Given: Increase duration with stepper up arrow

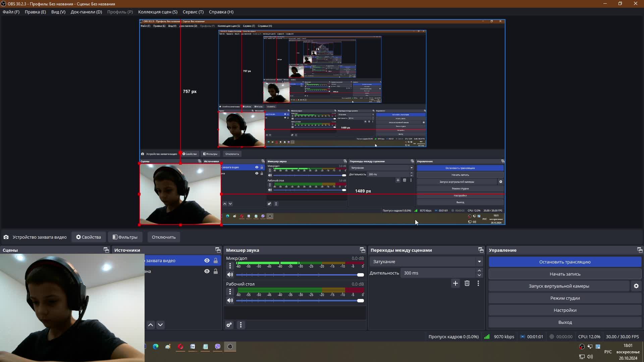Looking at the screenshot, I should coord(479,270).
